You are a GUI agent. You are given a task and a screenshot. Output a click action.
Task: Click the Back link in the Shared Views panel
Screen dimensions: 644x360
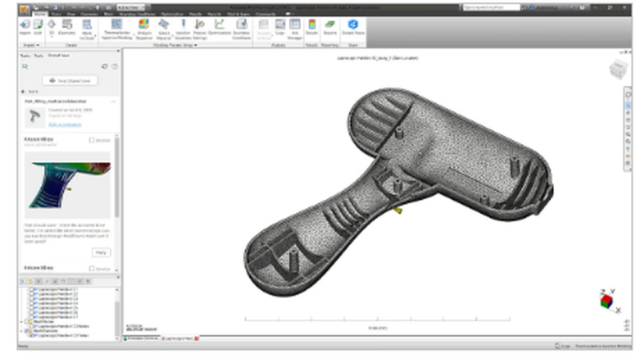click(30, 91)
